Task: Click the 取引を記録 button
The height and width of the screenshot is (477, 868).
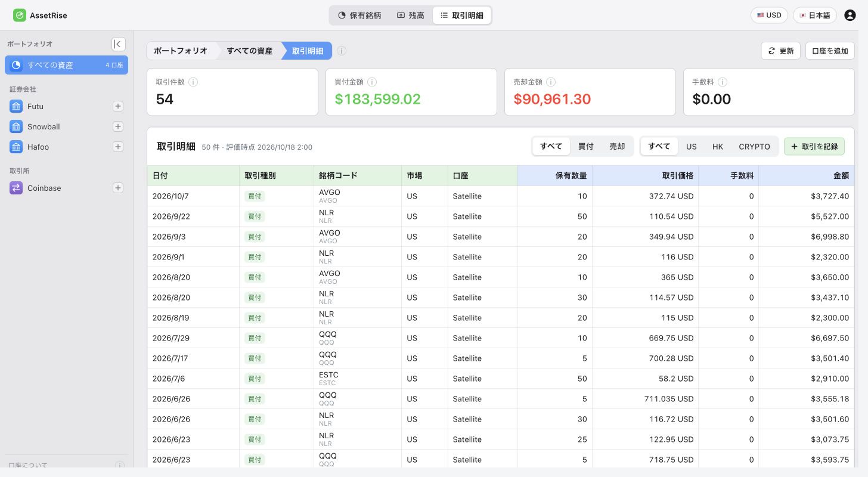Action: point(814,146)
